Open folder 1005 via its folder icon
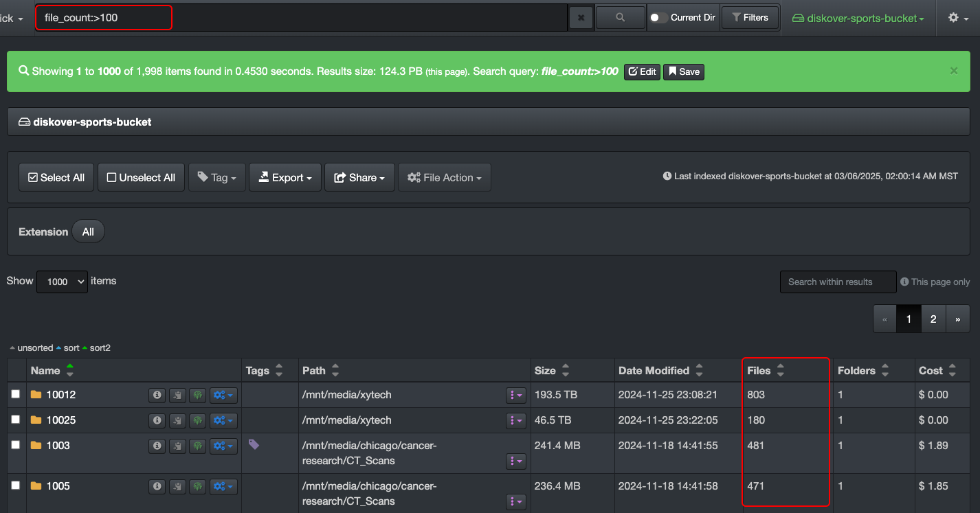Image resolution: width=980 pixels, height=513 pixels. point(36,486)
